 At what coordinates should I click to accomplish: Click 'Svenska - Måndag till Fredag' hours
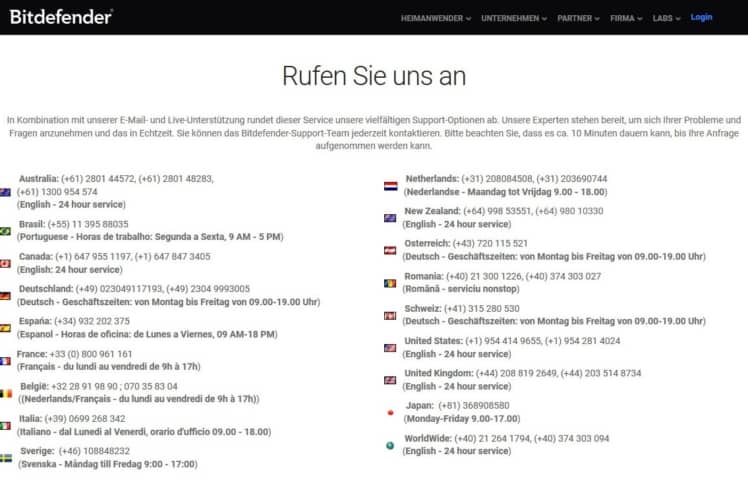[x=108, y=464]
